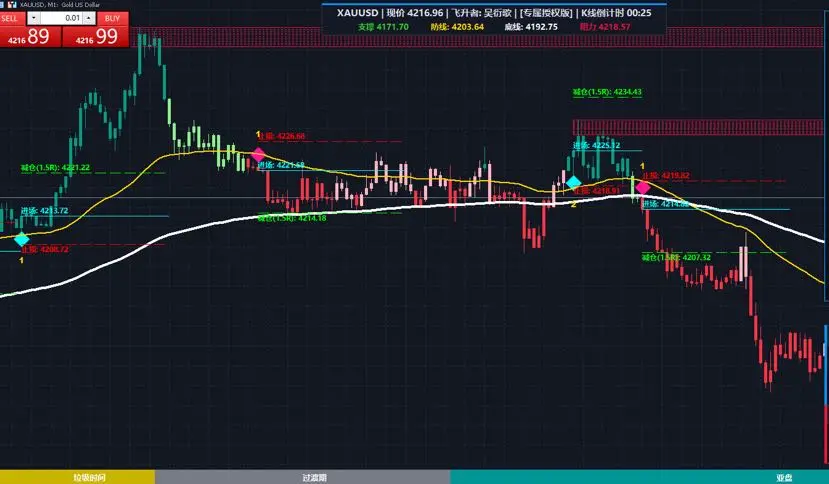Click the yellow 4203.64 line value
The height and width of the screenshot is (484, 829).
pos(457,27)
